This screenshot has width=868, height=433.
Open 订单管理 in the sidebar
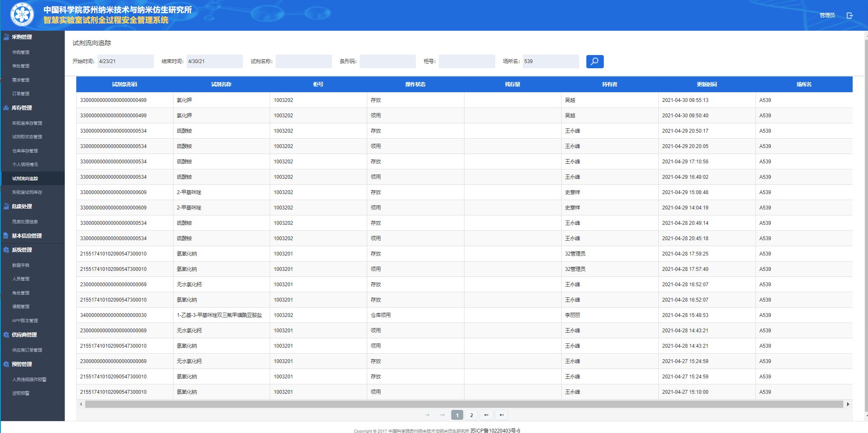pos(21,94)
